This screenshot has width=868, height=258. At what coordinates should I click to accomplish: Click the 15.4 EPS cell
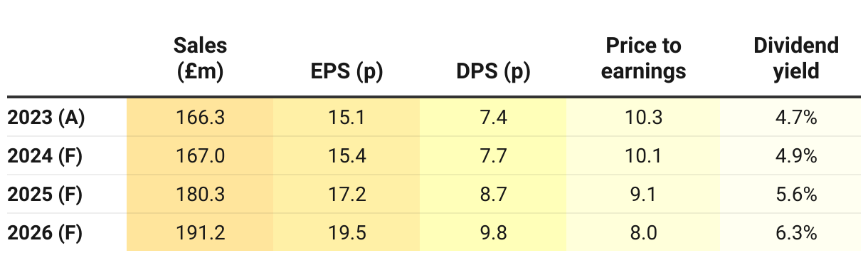point(346,156)
